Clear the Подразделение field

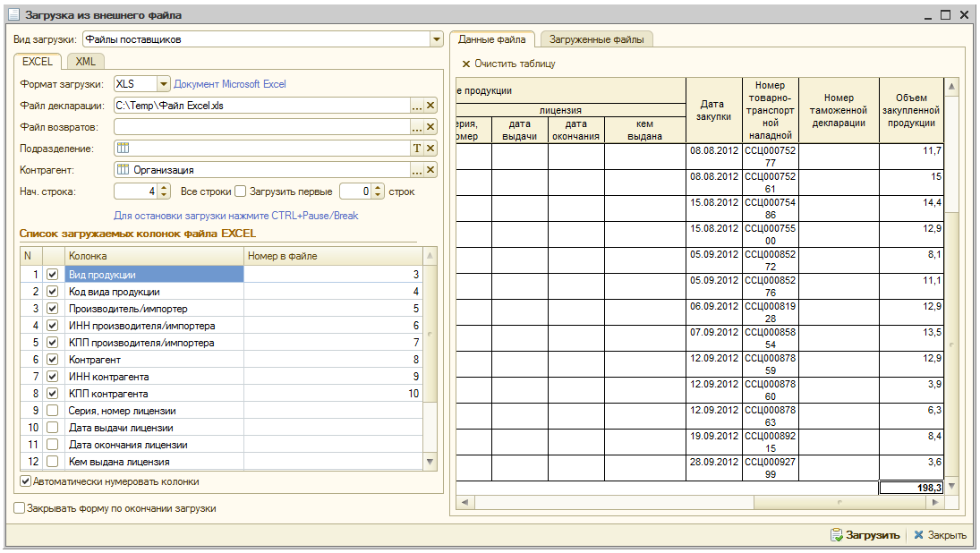430,149
